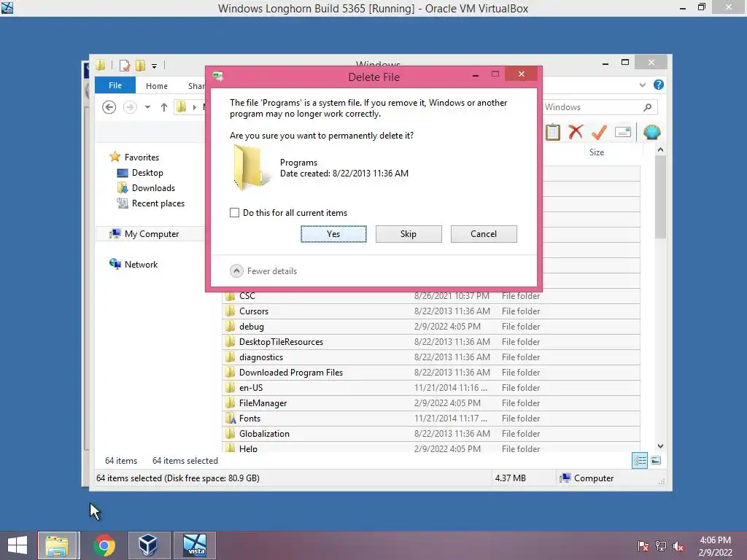The width and height of the screenshot is (747, 560).
Task: Open the File tab in Explorer ribbon
Action: point(115,85)
